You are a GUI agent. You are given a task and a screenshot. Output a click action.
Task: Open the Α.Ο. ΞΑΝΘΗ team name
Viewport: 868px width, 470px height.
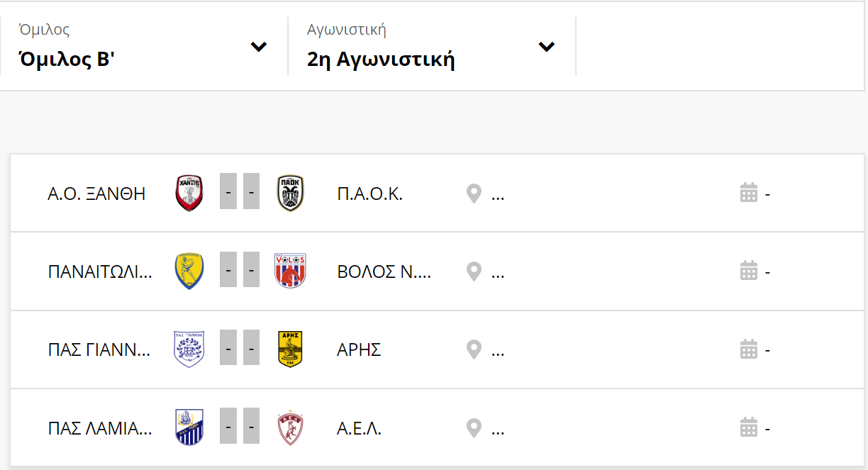pos(96,194)
